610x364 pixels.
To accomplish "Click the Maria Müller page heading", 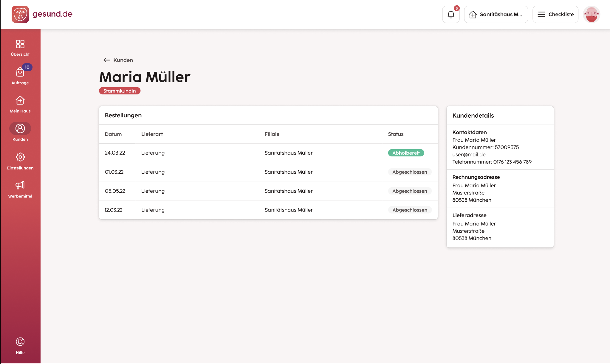I will (x=145, y=77).
